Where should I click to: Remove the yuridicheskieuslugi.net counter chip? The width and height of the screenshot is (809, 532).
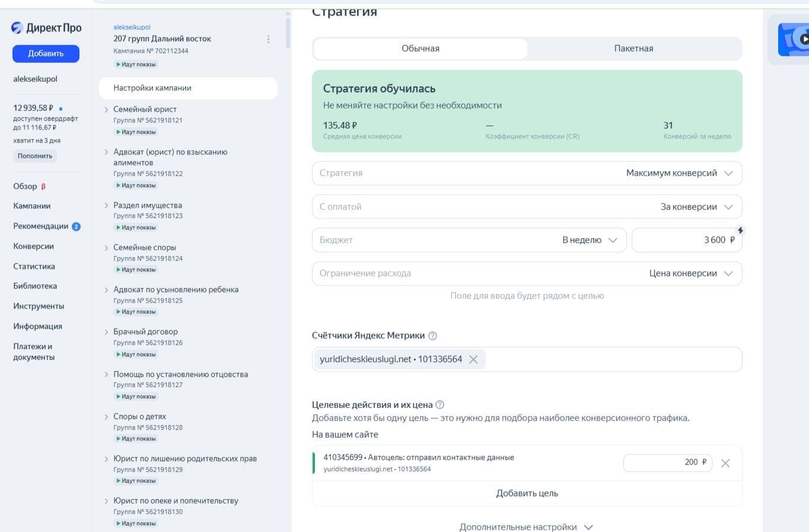point(473,359)
